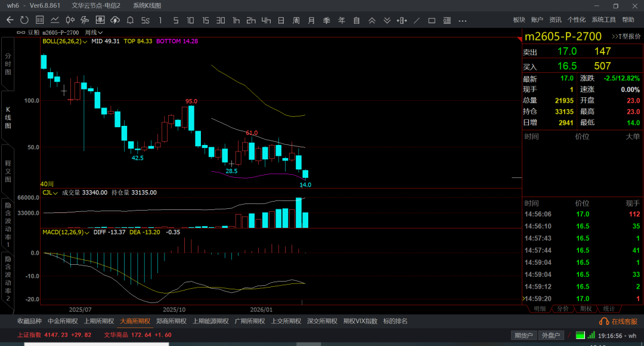
Task: Expand the BOLL indicator dropdown arrow
Action: (x=85, y=42)
